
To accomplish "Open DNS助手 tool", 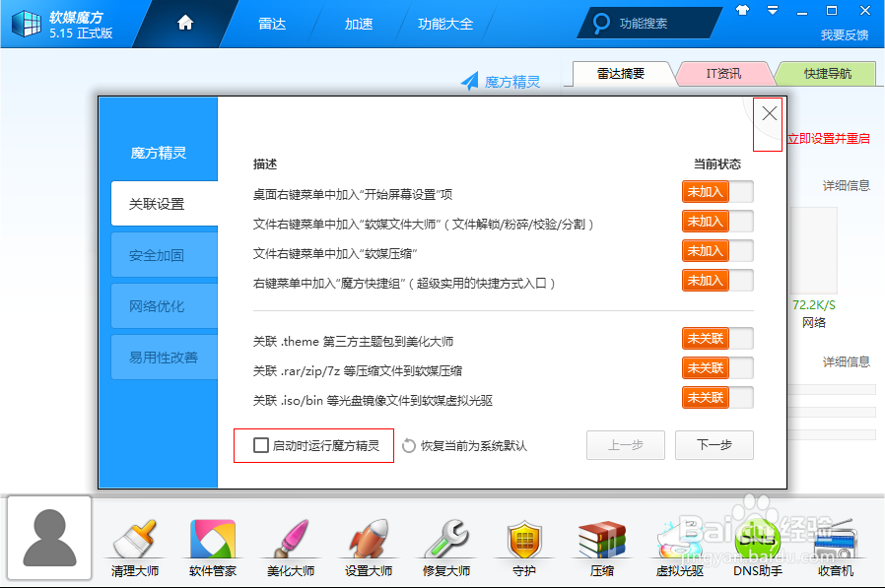I will pos(758,548).
